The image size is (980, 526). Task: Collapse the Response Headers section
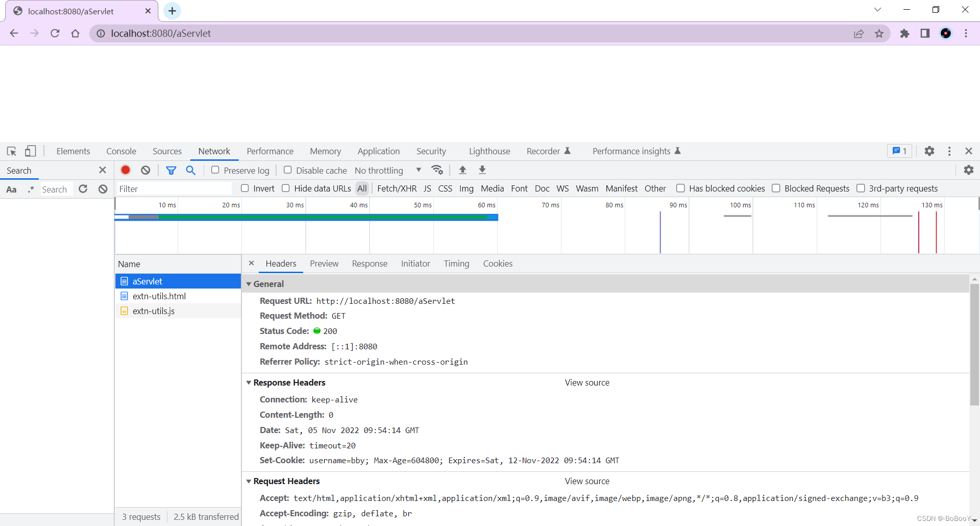tap(249, 382)
